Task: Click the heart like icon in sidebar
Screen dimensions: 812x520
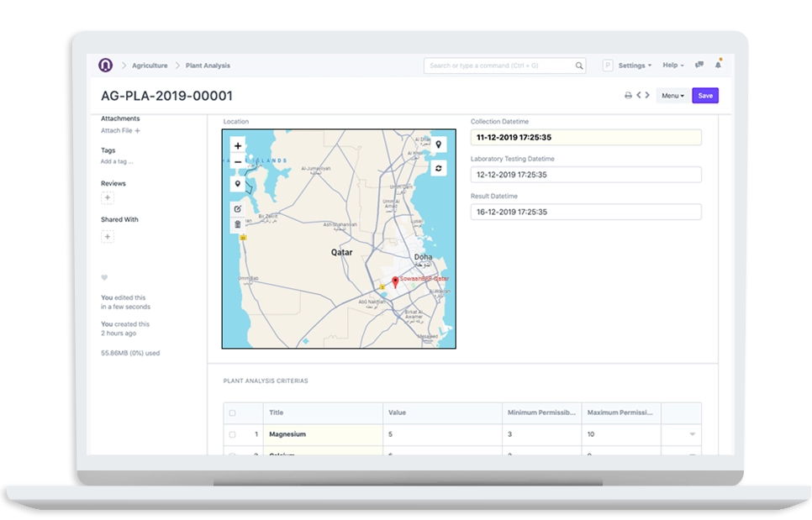Action: [x=104, y=277]
